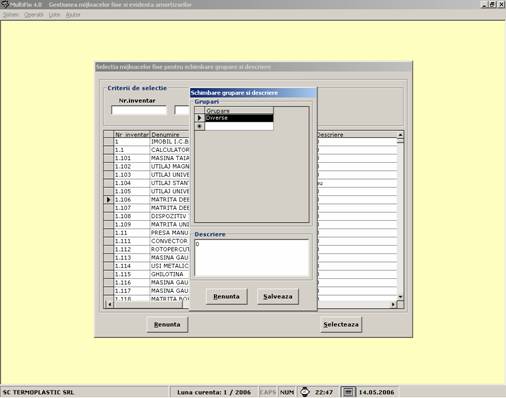
Task: Select inventory number 1.1 cell
Action: (132, 150)
